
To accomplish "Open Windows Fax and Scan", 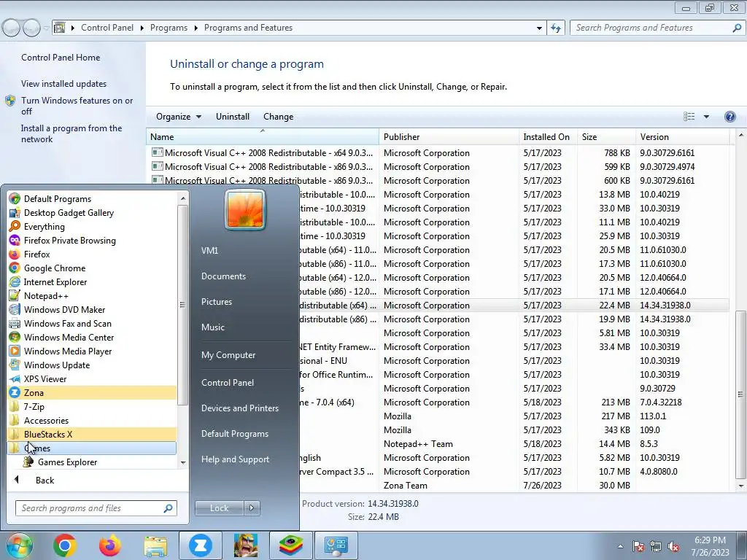I will (68, 323).
